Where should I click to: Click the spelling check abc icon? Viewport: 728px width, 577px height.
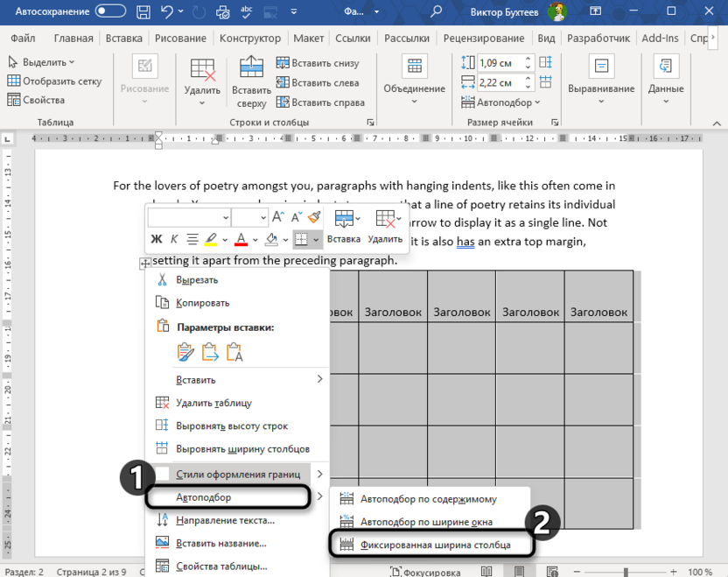pos(247,11)
